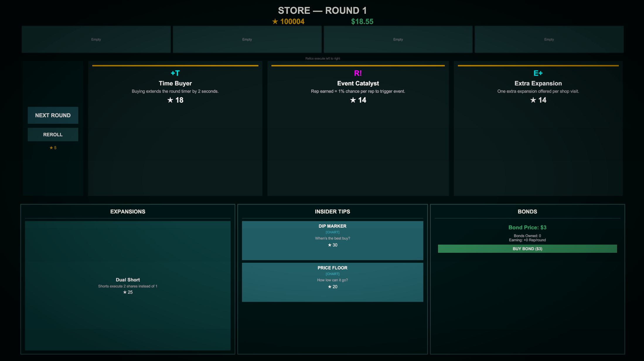Click the E+ Extra Expansion relic icon
The height and width of the screenshot is (361, 644).
click(538, 73)
